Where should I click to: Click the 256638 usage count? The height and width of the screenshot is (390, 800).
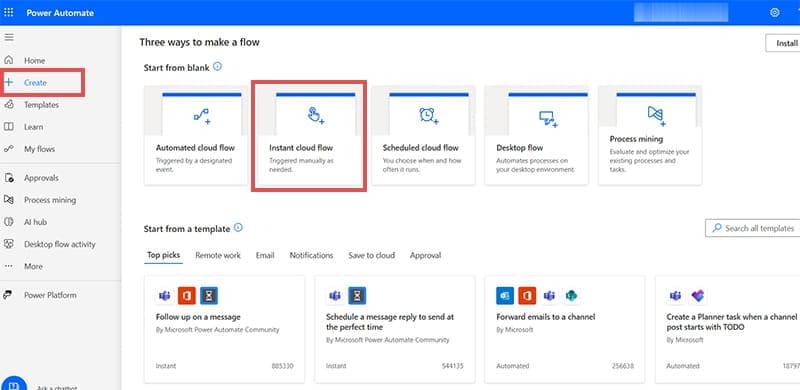pos(623,366)
